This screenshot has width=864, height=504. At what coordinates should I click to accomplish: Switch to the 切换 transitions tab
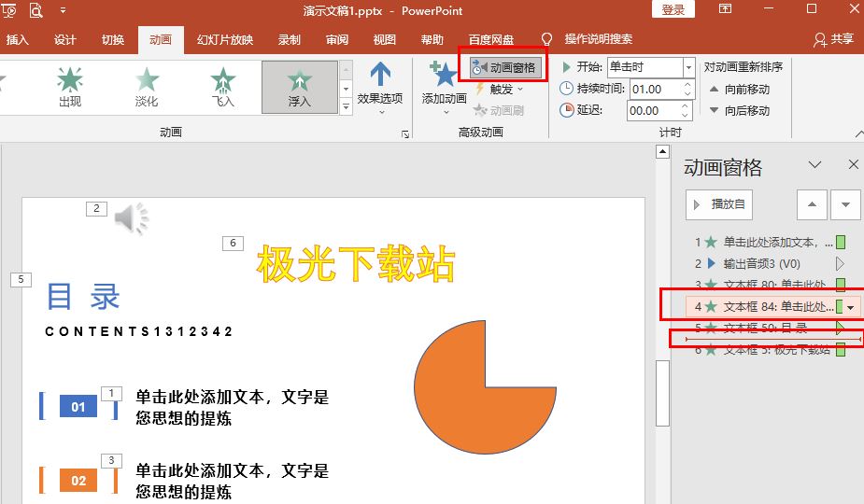113,39
